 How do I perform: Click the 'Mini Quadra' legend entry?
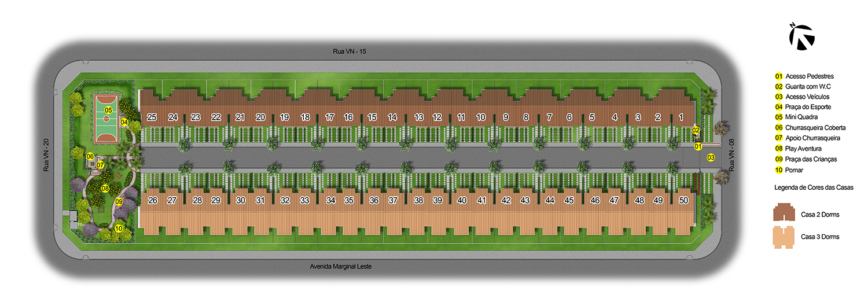[x=801, y=117]
